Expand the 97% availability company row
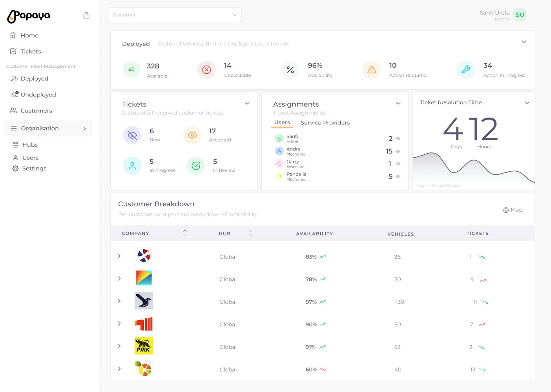 click(119, 301)
